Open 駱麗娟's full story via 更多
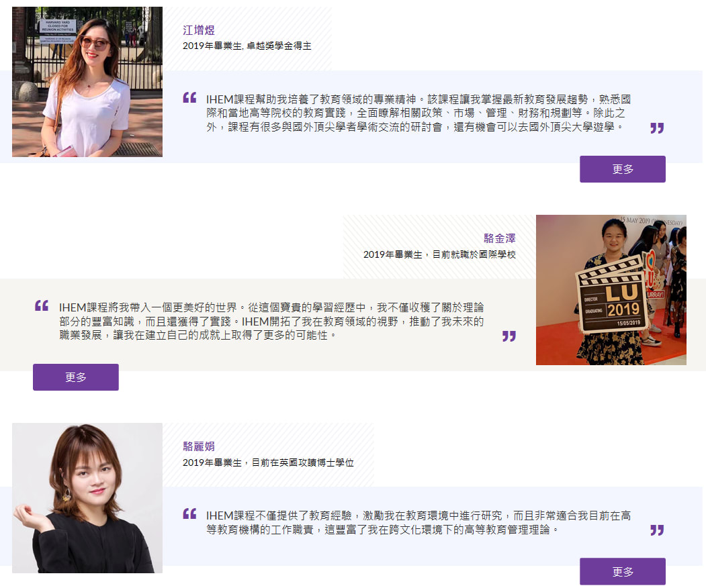706x588 pixels. coord(621,571)
